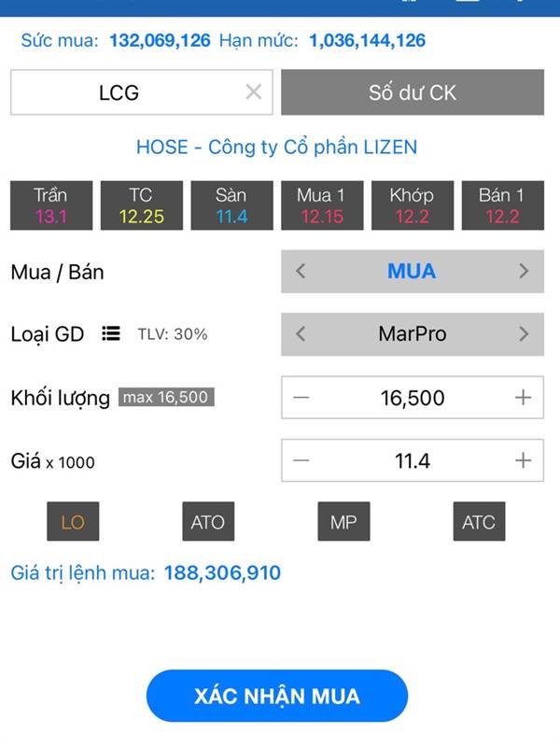Image resolution: width=560 pixels, height=747 pixels.
Task: Select the LO order type
Action: 73,521
